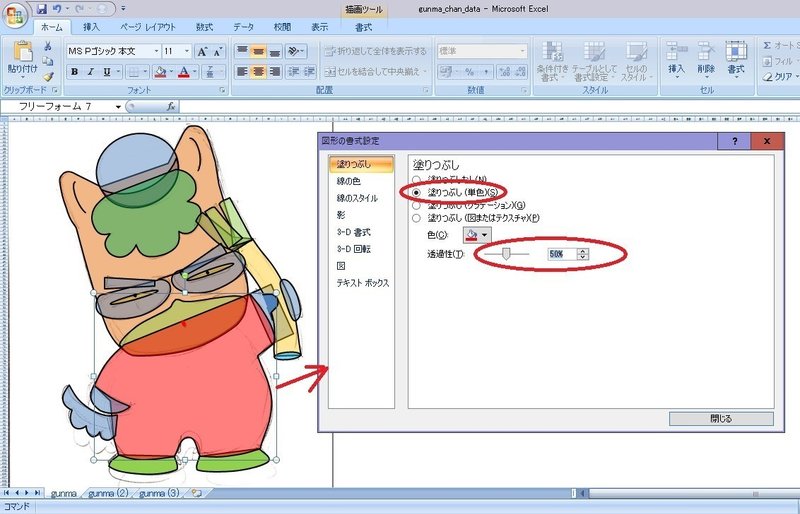Open underline style dropdown arrow
The height and width of the screenshot is (514, 800).
click(x=118, y=72)
